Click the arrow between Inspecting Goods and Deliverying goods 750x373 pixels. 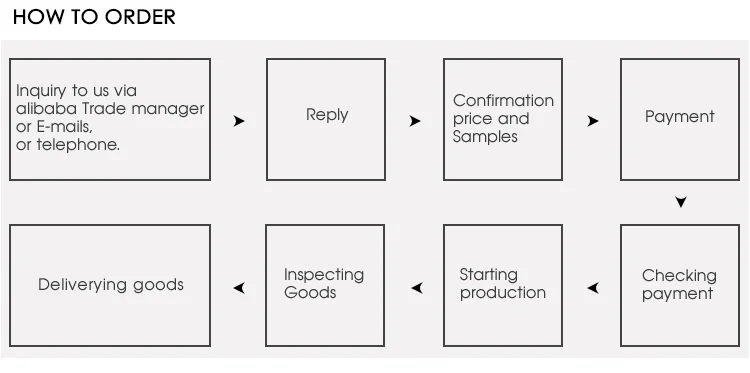pos(239,288)
